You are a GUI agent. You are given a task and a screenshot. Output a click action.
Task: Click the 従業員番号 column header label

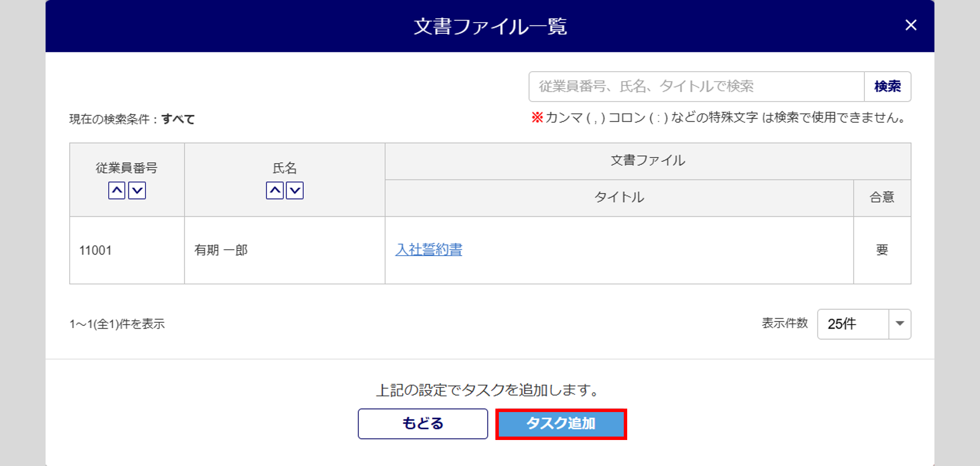click(126, 168)
